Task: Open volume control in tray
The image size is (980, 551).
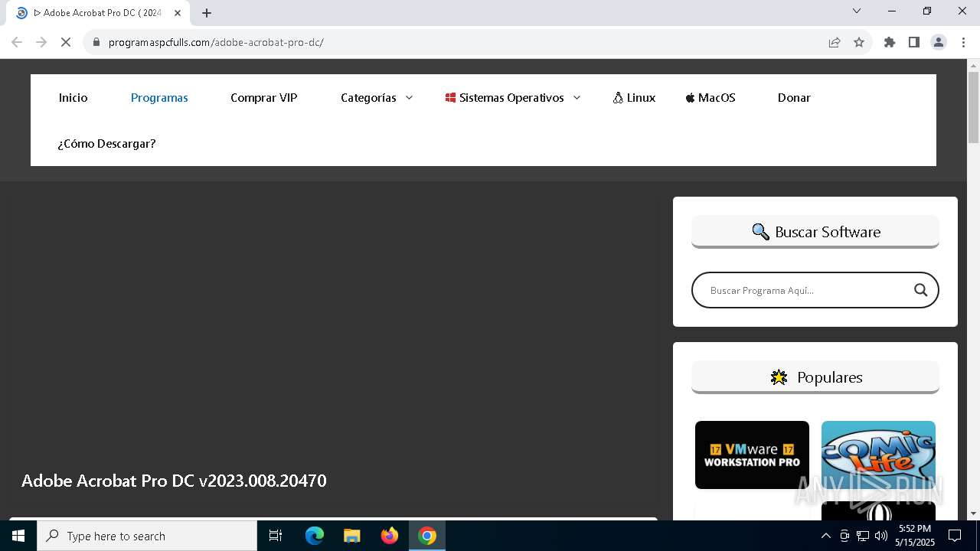Action: 881,536
